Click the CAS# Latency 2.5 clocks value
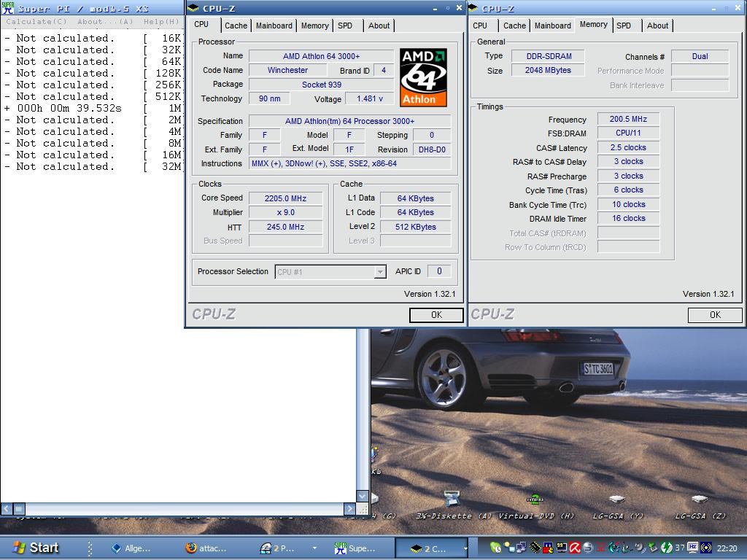This screenshot has width=747, height=560. tap(628, 147)
